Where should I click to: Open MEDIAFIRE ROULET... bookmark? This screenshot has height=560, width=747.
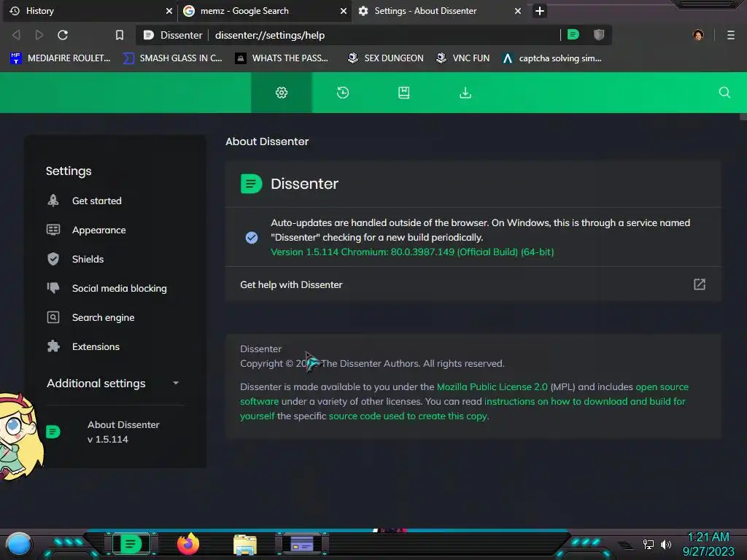click(60, 58)
